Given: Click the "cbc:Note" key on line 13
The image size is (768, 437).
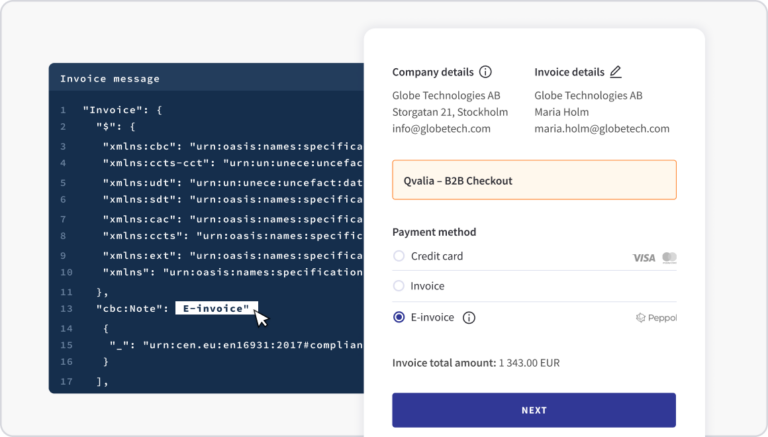Looking at the screenshot, I should (130, 308).
